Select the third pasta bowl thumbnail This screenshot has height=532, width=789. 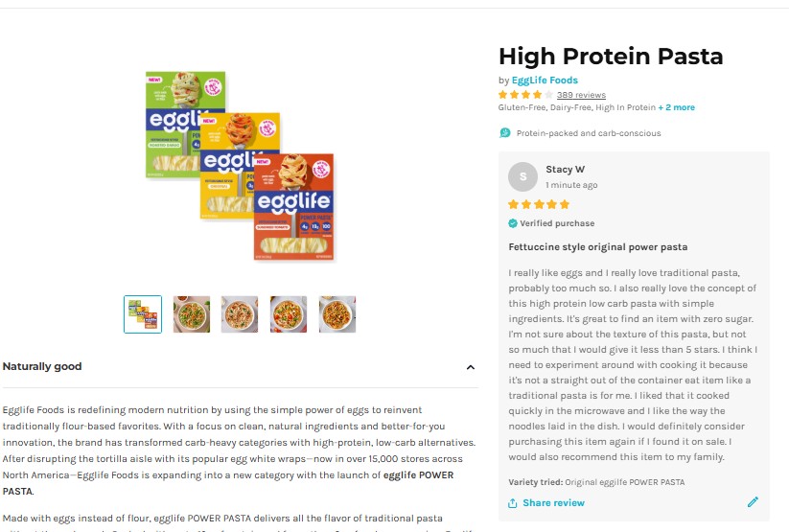(240, 314)
